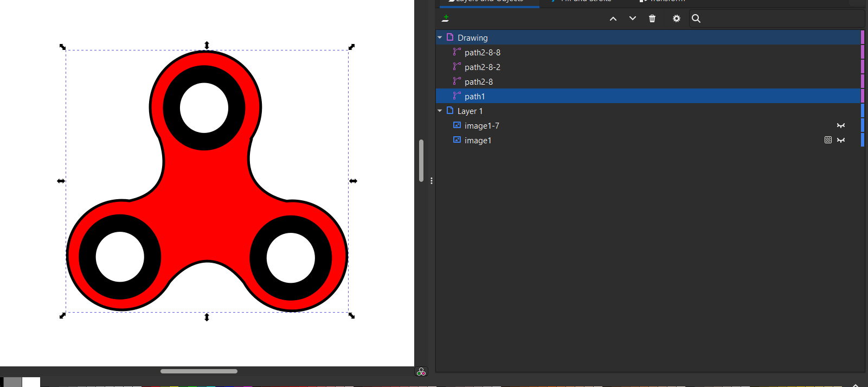The image size is (868, 387).
Task: Click the gray color swatch in palette
Action: coord(12,382)
